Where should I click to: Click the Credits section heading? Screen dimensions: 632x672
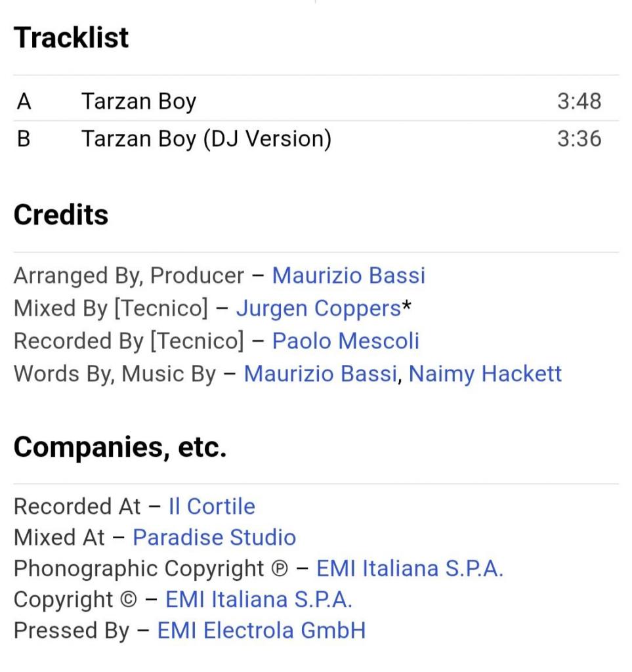pyautogui.click(x=61, y=215)
